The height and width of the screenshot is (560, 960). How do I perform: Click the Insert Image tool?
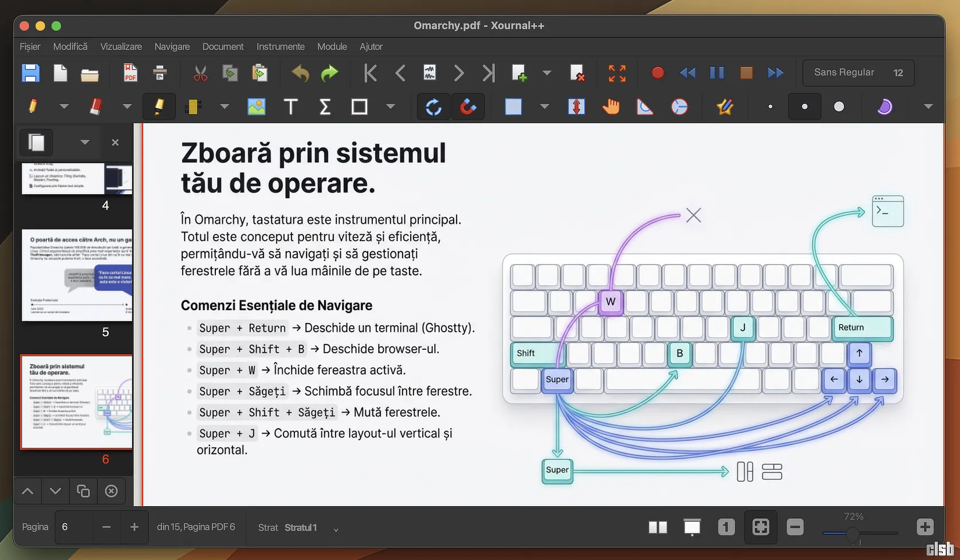point(256,107)
